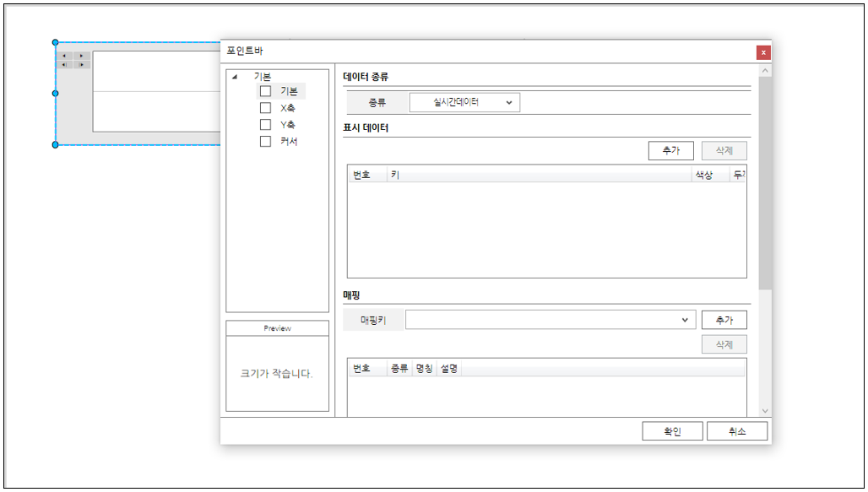Click the Preview panel header
This screenshot has width=868, height=492.
coord(277,328)
